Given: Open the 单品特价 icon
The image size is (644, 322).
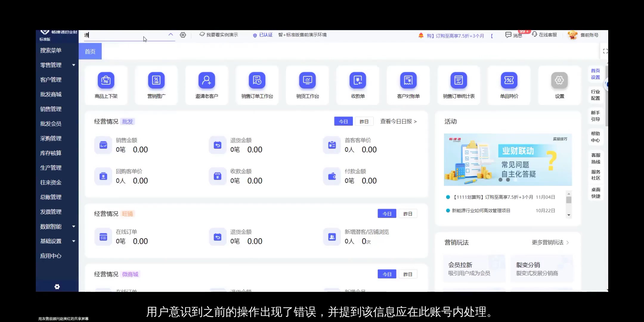Looking at the screenshot, I should tap(509, 85).
